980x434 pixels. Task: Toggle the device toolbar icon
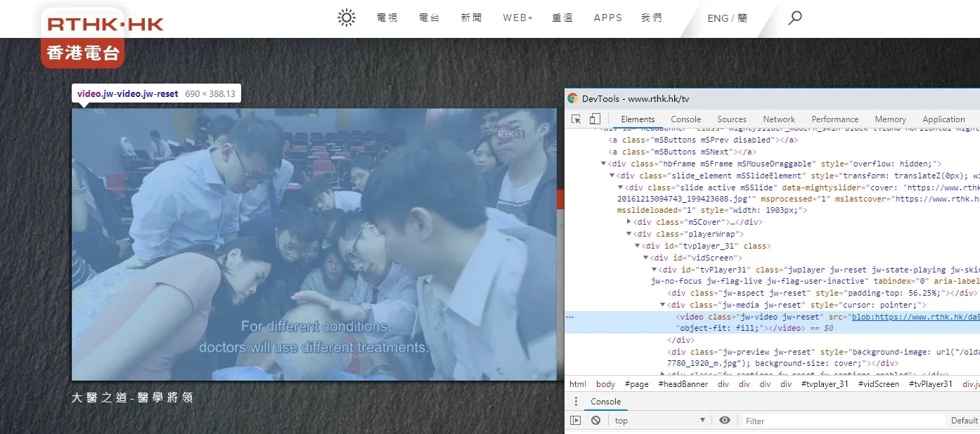[595, 119]
